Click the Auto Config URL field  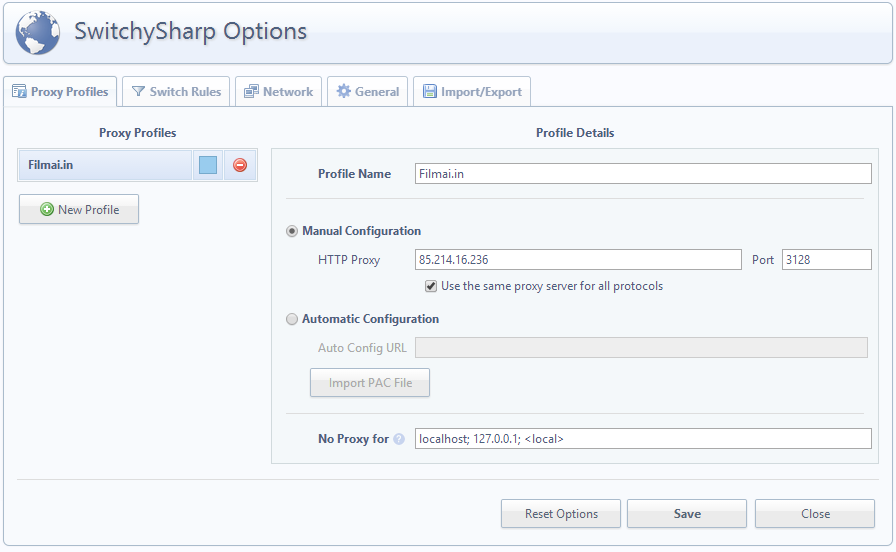(641, 347)
